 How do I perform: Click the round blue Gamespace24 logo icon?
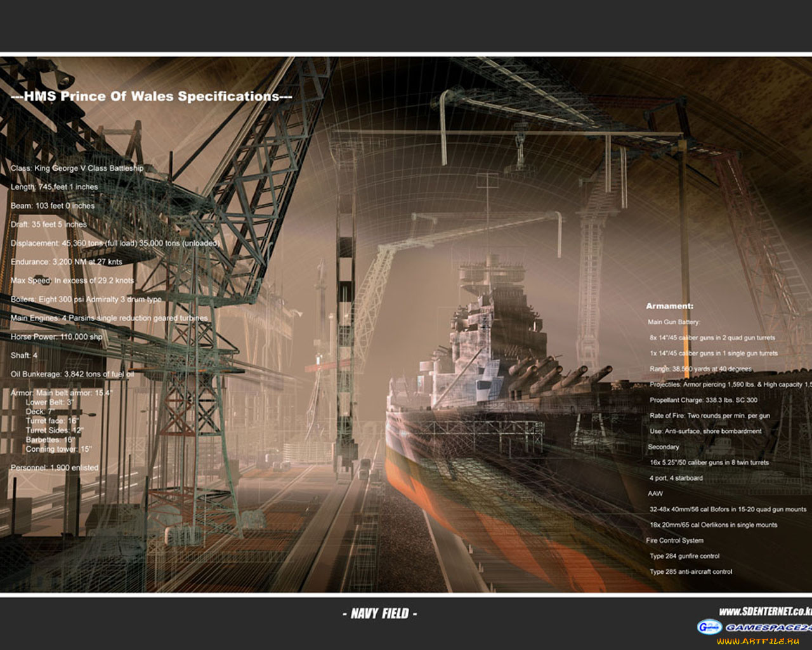(x=709, y=627)
